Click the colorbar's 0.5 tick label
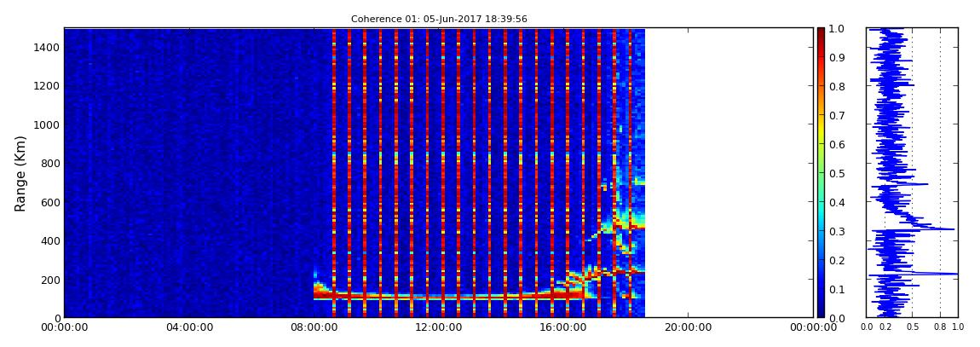The height and width of the screenshot is (347, 980). [x=837, y=173]
